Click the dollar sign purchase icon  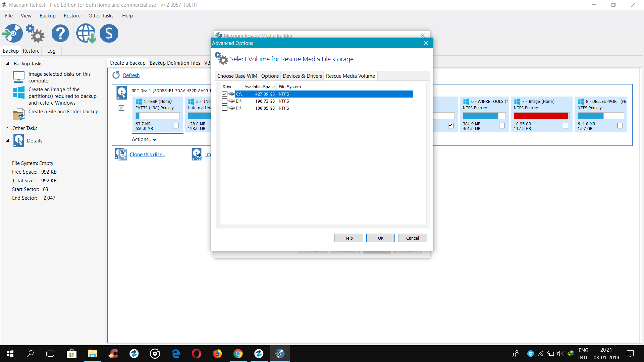click(109, 34)
